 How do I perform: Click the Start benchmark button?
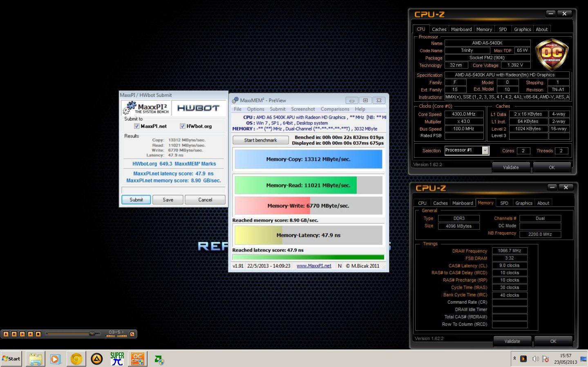pos(260,140)
